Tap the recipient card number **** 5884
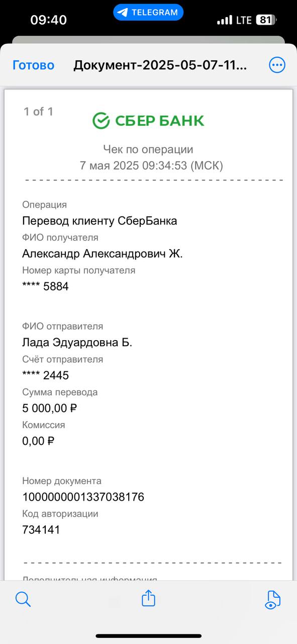This screenshot has height=644, width=297. [45, 287]
